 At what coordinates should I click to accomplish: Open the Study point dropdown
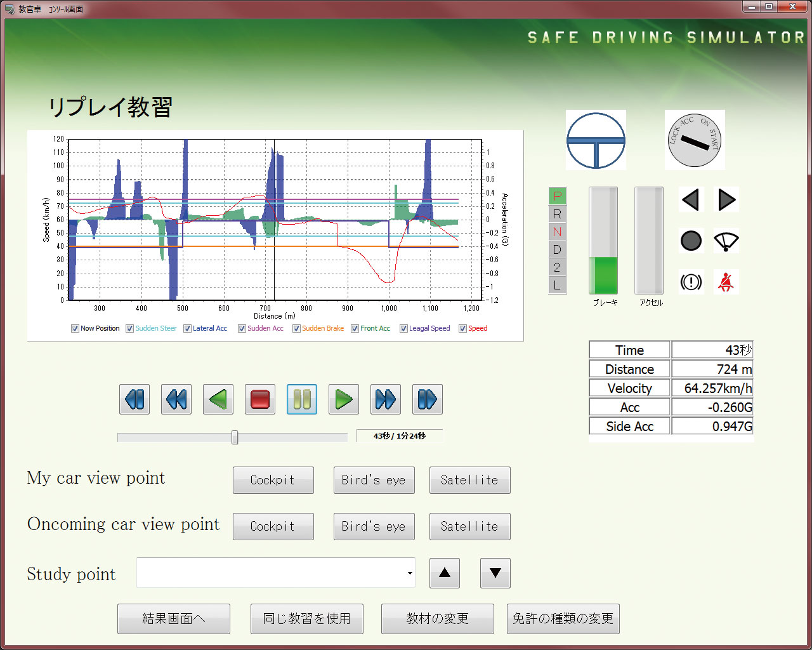pos(410,573)
